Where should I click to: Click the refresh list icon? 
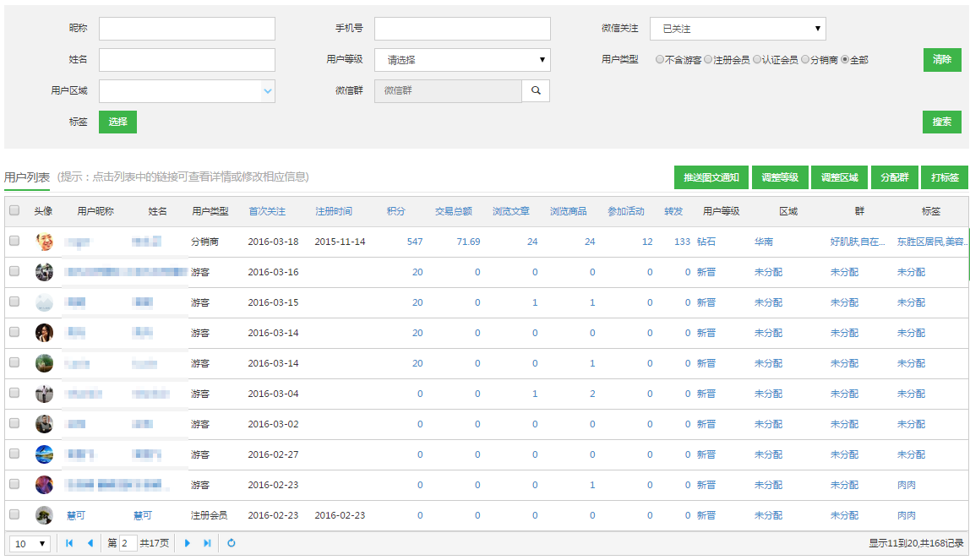click(232, 543)
